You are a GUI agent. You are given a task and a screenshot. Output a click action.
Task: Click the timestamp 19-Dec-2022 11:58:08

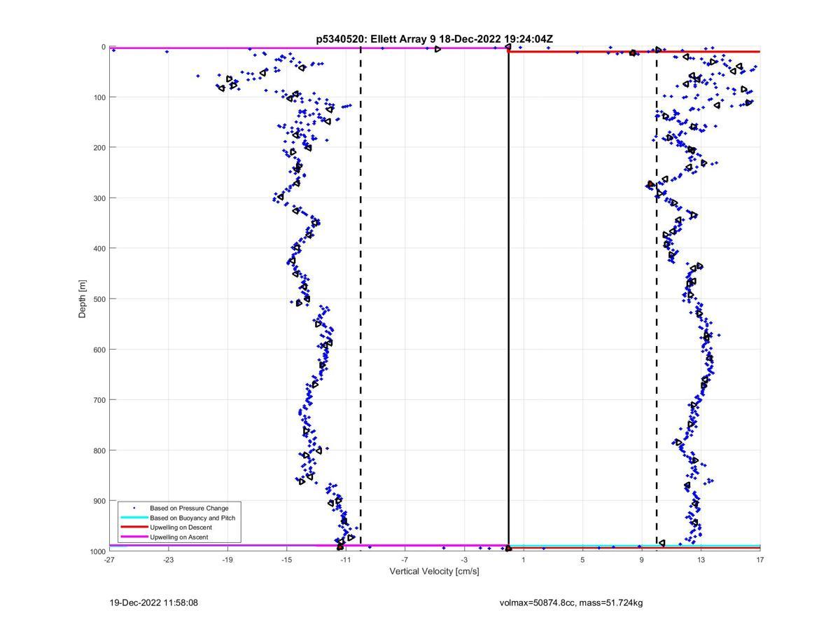click(153, 602)
